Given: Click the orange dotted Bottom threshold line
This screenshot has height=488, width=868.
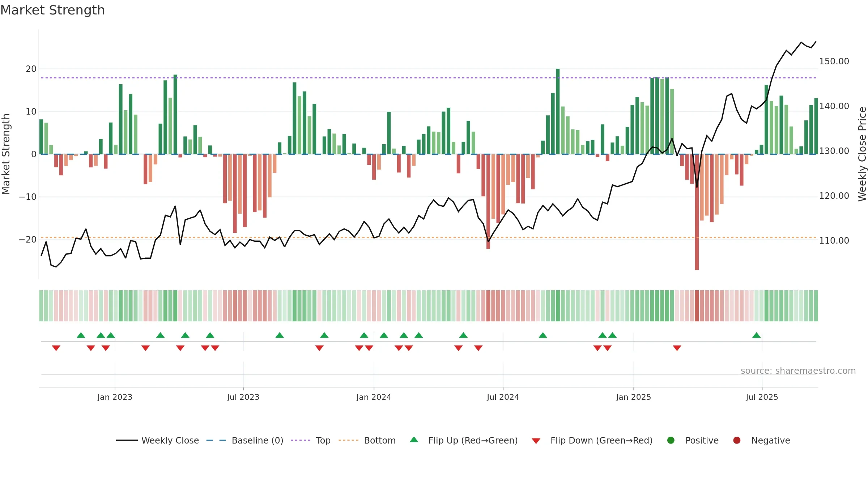Looking at the screenshot, I should [x=429, y=237].
